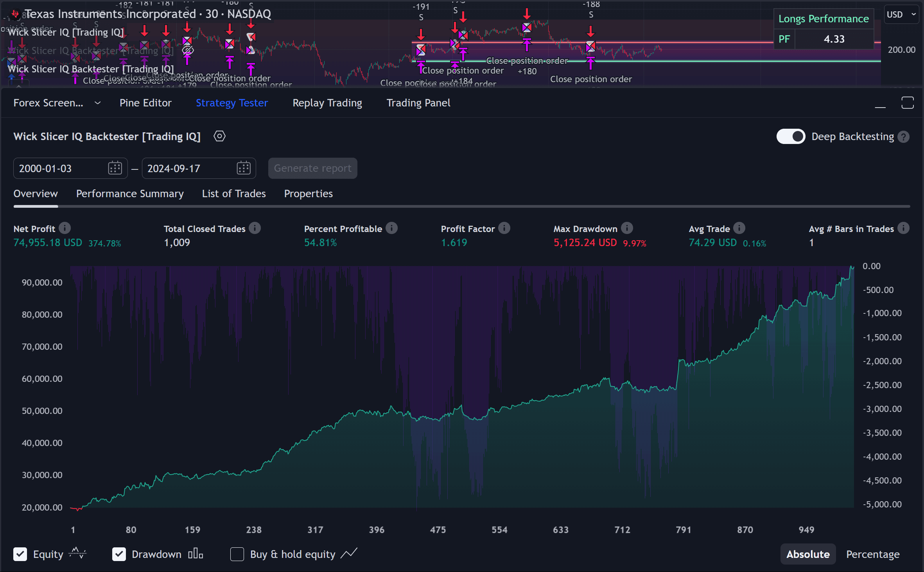Image resolution: width=924 pixels, height=572 pixels.
Task: Click the Texas Instruments Incorporated symbol title
Action: coord(147,14)
